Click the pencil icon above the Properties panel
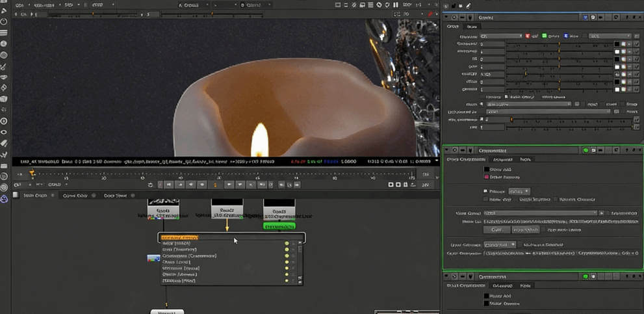644x314 pixels. [469, 6]
